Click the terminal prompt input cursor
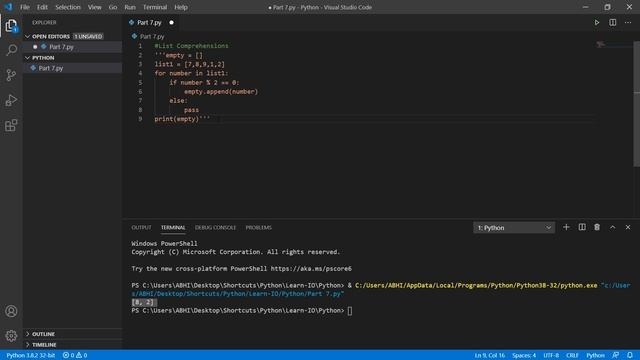 coord(350,311)
